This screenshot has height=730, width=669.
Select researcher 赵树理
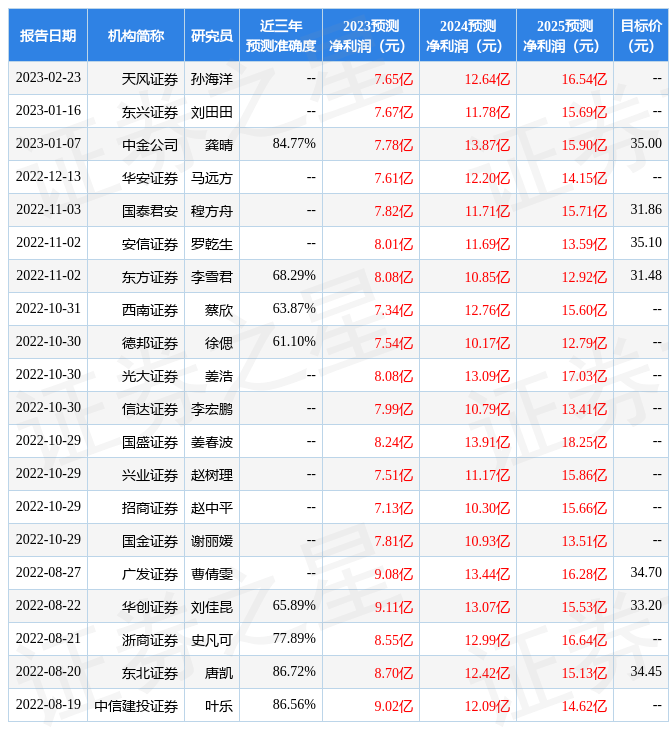pyautogui.click(x=212, y=475)
